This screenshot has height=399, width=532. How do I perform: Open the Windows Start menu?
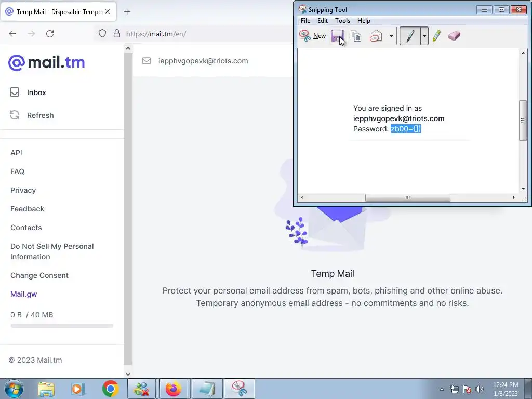point(14,389)
